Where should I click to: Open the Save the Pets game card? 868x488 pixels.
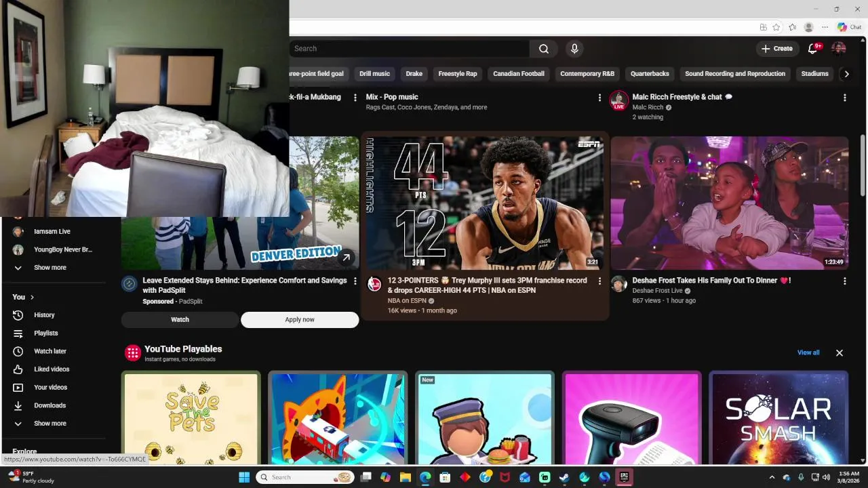[191, 418]
